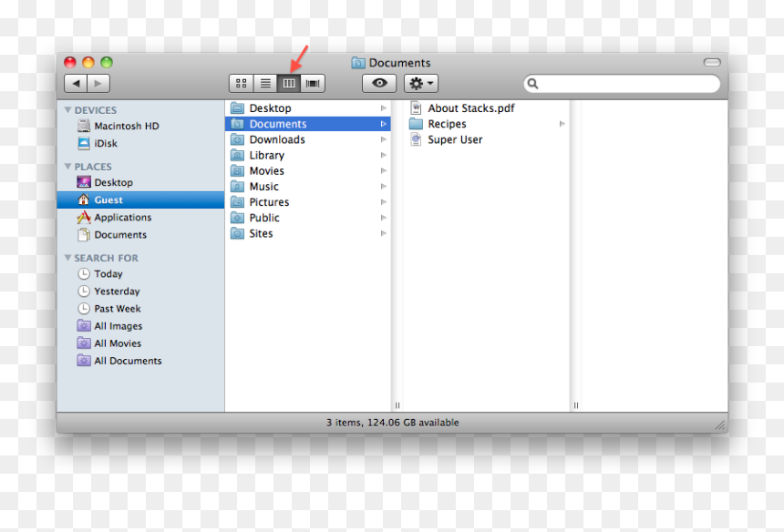
Task: Zoom window with green button
Action: (107, 63)
